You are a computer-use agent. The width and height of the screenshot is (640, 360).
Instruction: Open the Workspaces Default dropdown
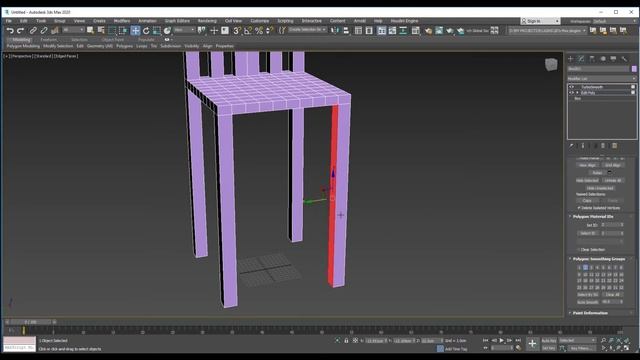[x=613, y=21]
